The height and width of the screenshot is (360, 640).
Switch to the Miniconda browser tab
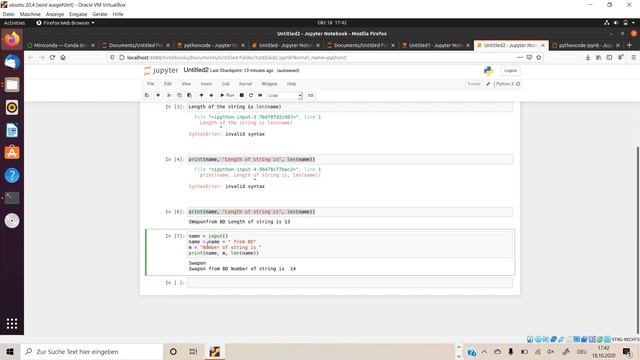[x=61, y=45]
